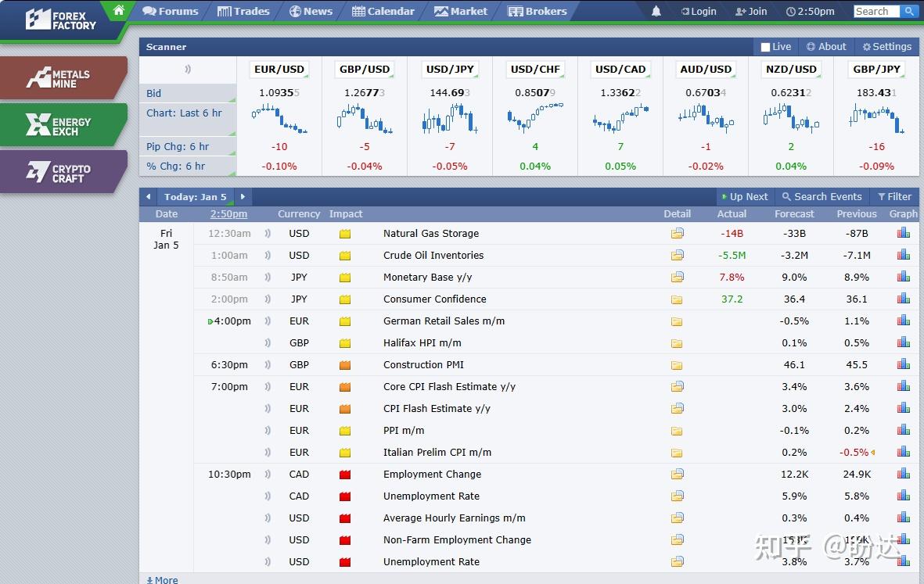Enable the Live checkbox in Scanner

(766, 47)
